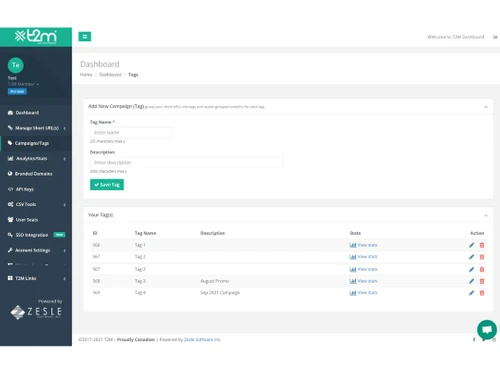Click the Description input field

point(187,163)
